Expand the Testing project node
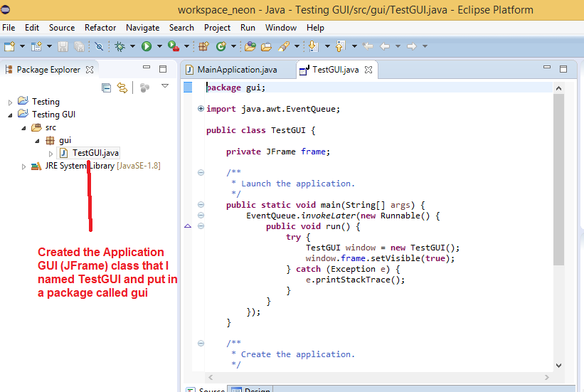The height and width of the screenshot is (392, 584). [10, 102]
